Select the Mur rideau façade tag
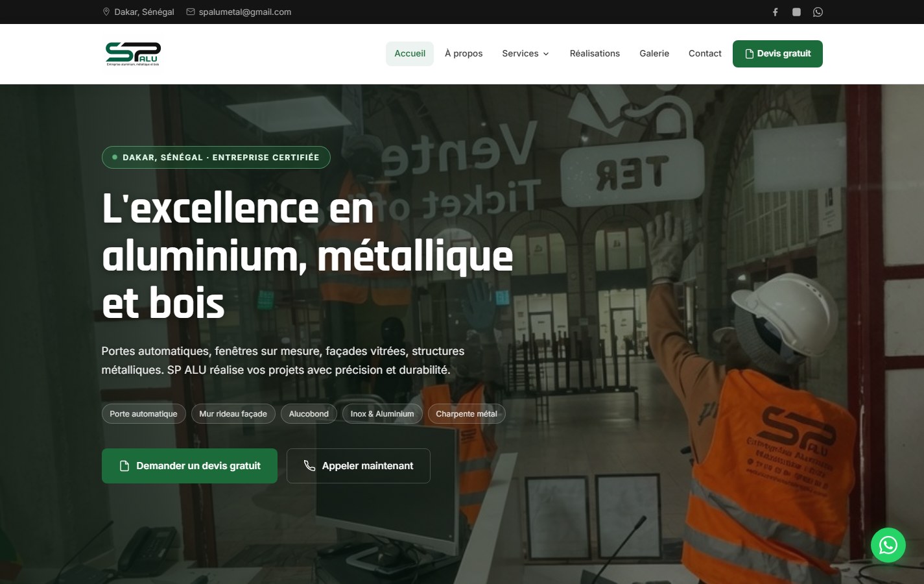Image resolution: width=924 pixels, height=584 pixels. (x=233, y=414)
